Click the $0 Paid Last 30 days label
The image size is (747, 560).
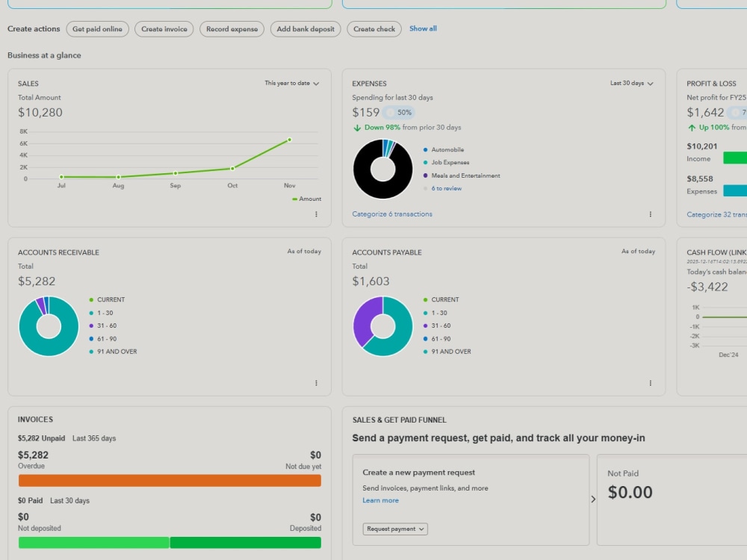53,501
